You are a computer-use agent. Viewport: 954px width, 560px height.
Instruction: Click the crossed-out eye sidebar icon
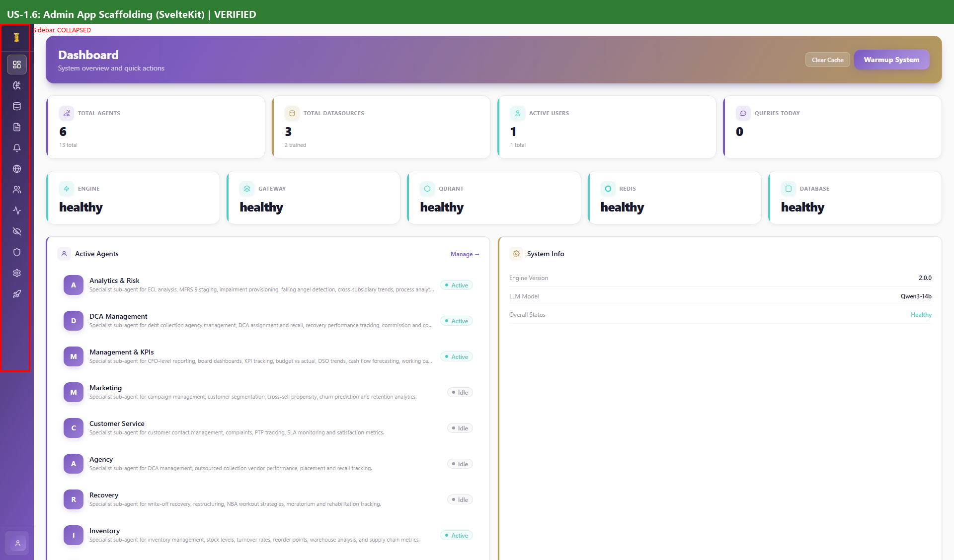tap(17, 231)
